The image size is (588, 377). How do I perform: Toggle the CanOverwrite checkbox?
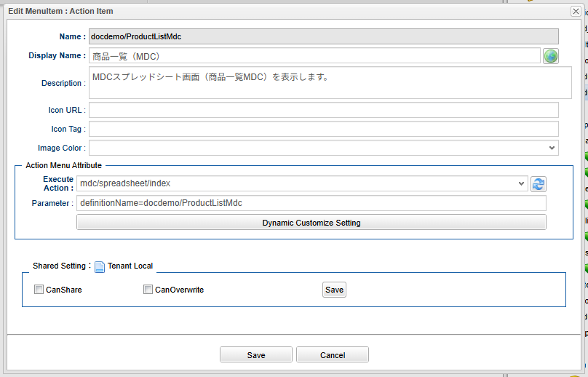148,289
